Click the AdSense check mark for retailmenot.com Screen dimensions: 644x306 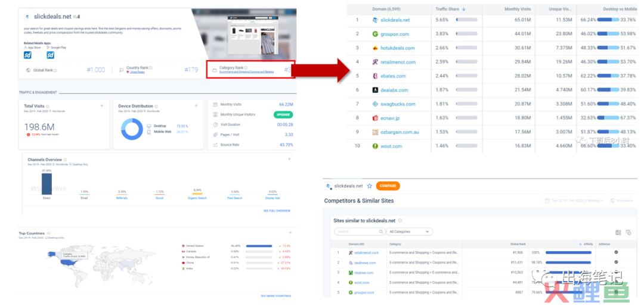tap(616, 252)
